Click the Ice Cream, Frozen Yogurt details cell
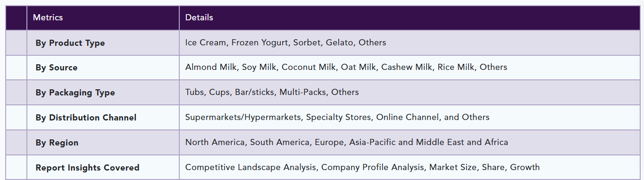644x180 pixels. click(x=409, y=43)
